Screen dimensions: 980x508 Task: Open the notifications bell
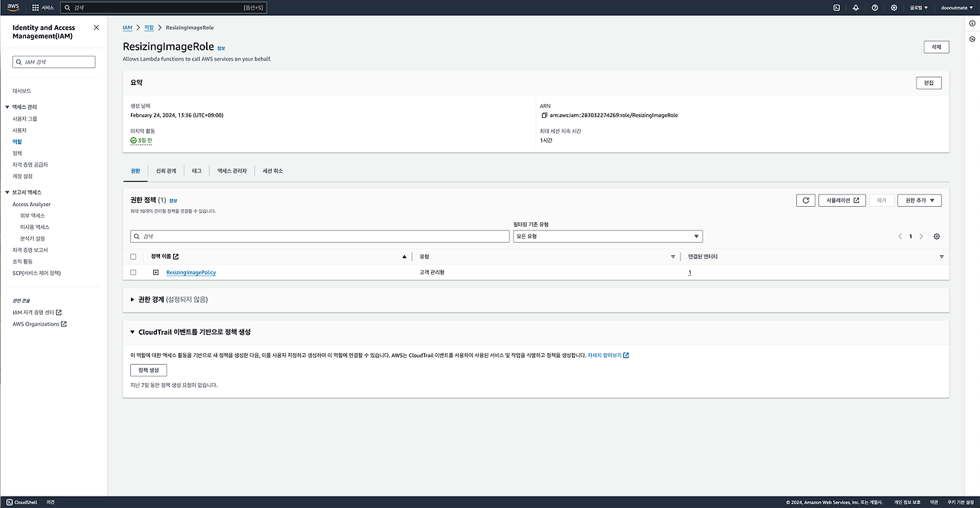tap(856, 7)
